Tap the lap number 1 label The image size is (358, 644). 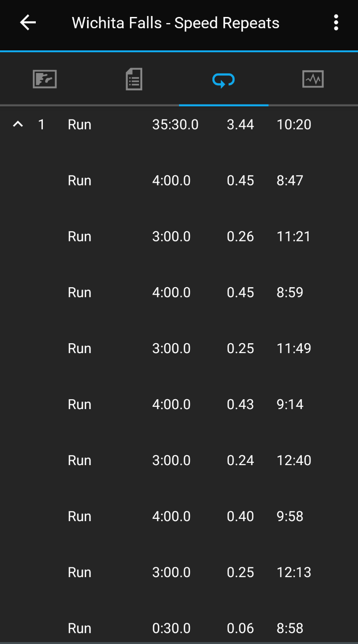coord(41,125)
